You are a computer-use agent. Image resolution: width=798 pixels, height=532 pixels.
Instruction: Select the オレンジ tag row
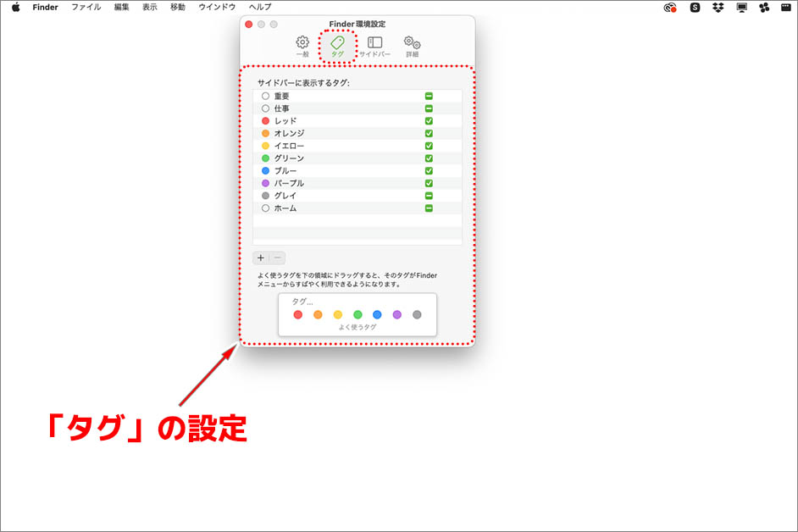(x=357, y=133)
